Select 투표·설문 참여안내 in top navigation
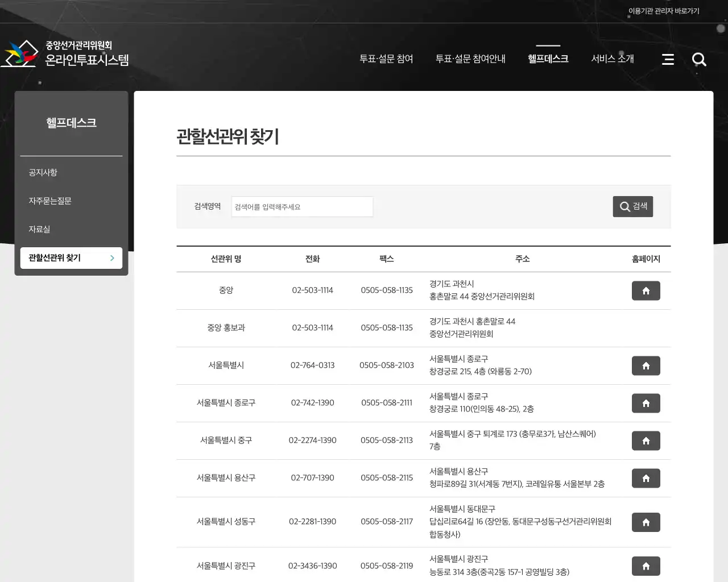This screenshot has height=582, width=728. [x=471, y=58]
